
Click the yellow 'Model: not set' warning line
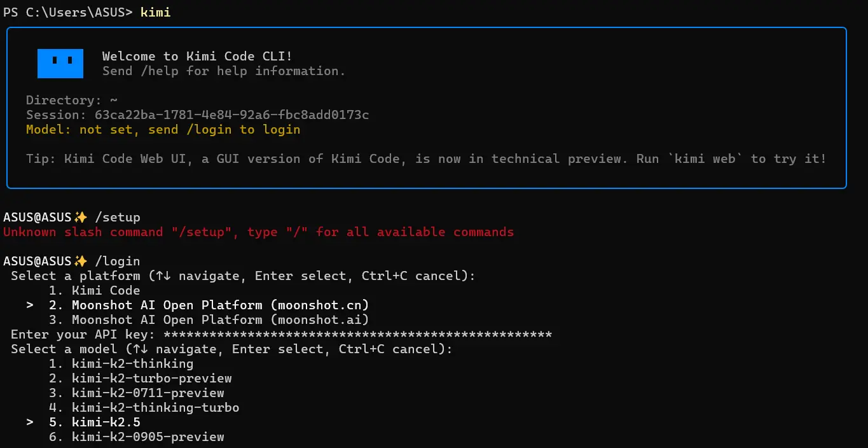coord(163,130)
